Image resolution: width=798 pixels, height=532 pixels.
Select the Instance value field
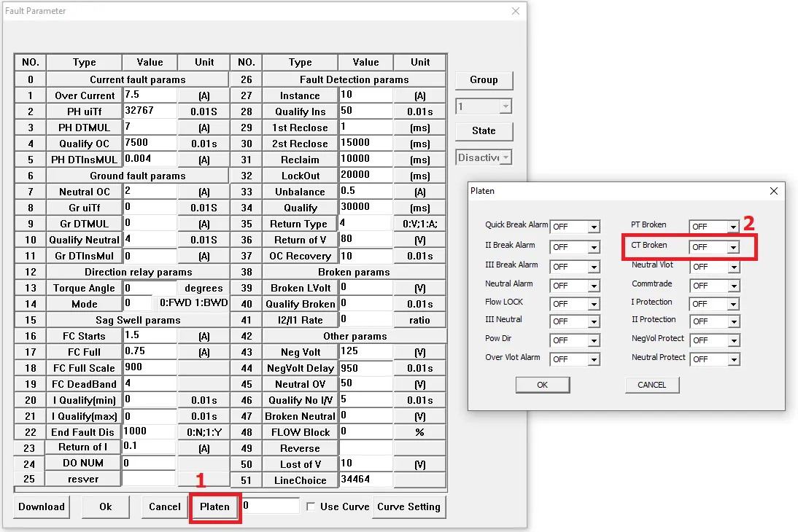366,95
